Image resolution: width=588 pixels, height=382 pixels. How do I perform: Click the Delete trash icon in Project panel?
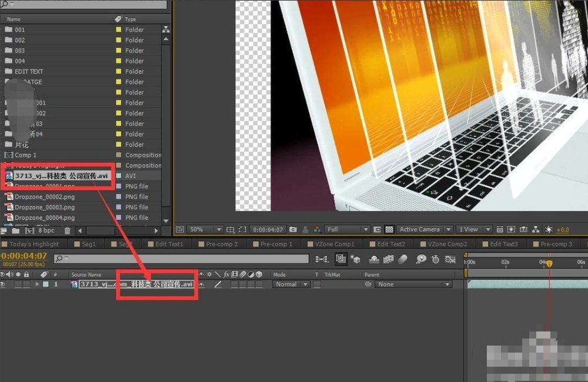[67, 231]
